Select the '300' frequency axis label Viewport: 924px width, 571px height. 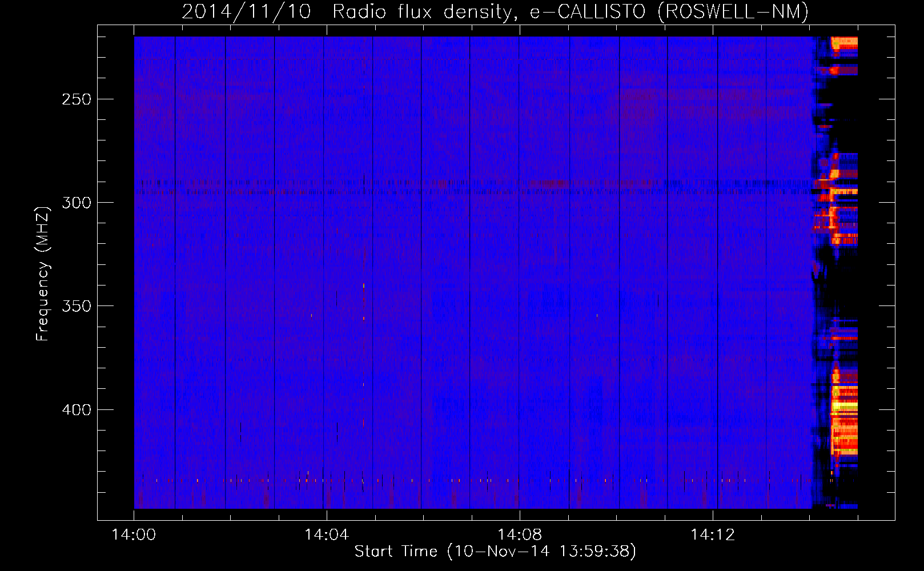pyautogui.click(x=77, y=203)
